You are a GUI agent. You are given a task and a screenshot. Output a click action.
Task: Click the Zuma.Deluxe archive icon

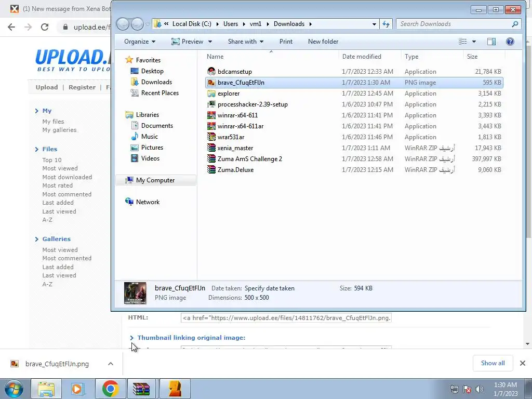pyautogui.click(x=211, y=169)
